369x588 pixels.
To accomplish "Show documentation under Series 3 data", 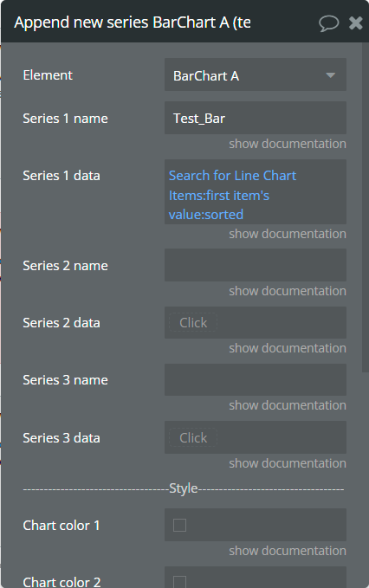I will point(288,463).
